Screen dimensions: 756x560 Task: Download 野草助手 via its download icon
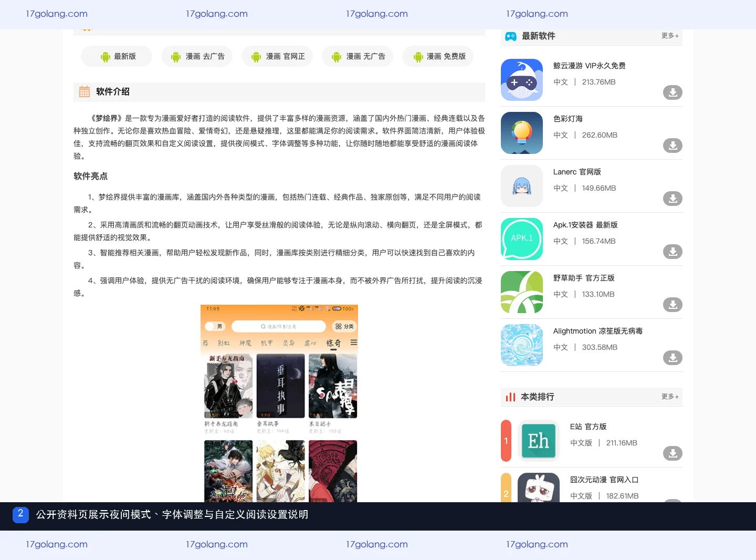673,305
